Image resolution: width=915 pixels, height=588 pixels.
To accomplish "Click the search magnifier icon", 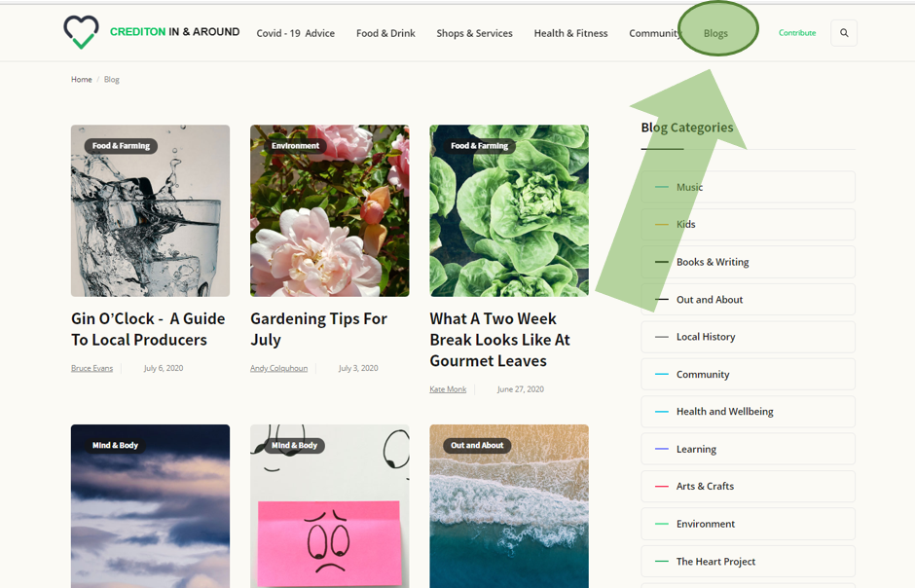I will [844, 33].
